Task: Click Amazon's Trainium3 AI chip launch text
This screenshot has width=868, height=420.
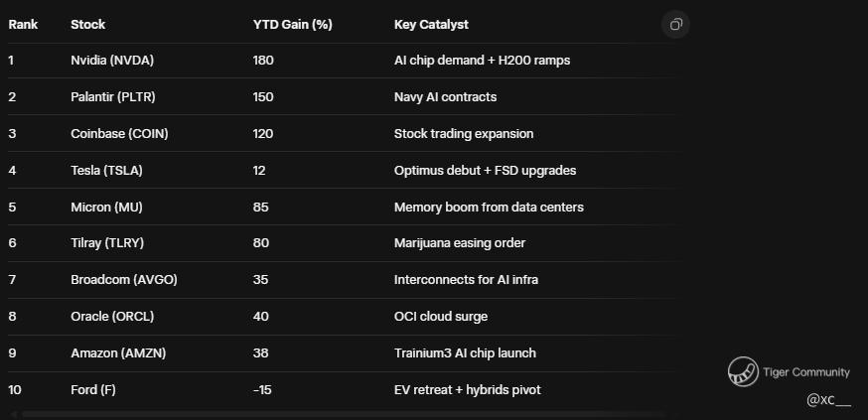Action: 465,353
